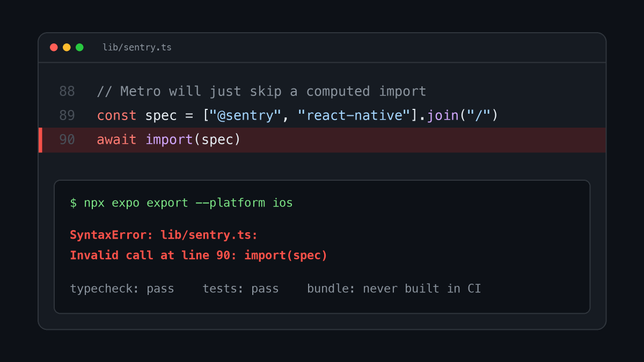Click highlighted line number 90
This screenshot has height=362, width=644.
click(x=67, y=139)
